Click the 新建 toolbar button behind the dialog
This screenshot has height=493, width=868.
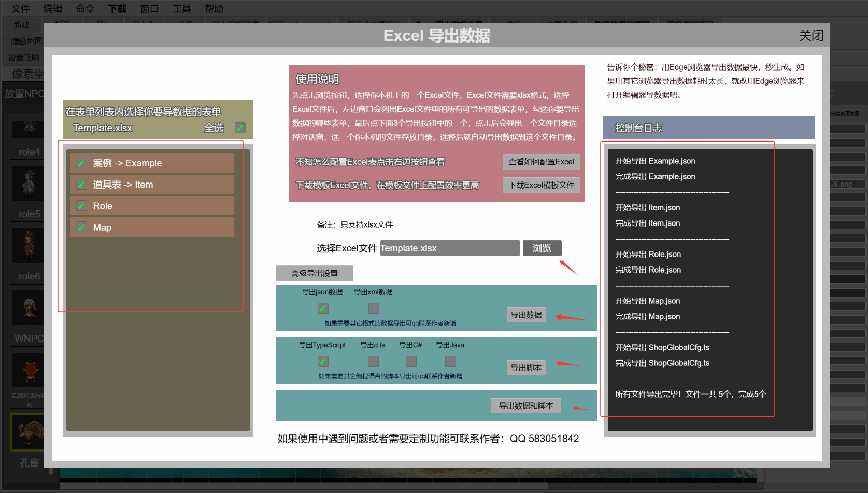point(22,24)
